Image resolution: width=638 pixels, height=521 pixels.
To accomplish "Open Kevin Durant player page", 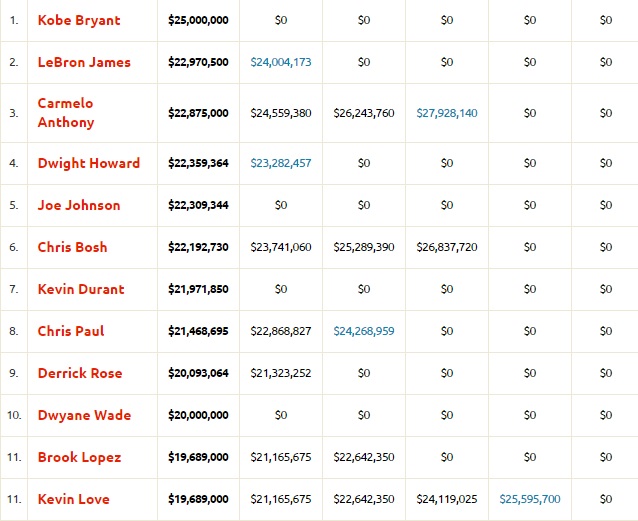I will coord(81,289).
